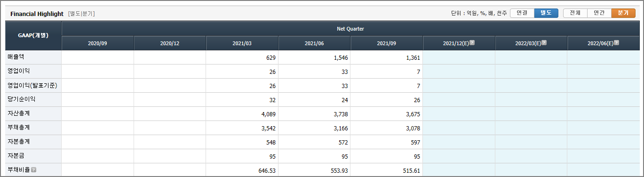
Task: Click the 2021/06 column header
Action: click(x=314, y=43)
